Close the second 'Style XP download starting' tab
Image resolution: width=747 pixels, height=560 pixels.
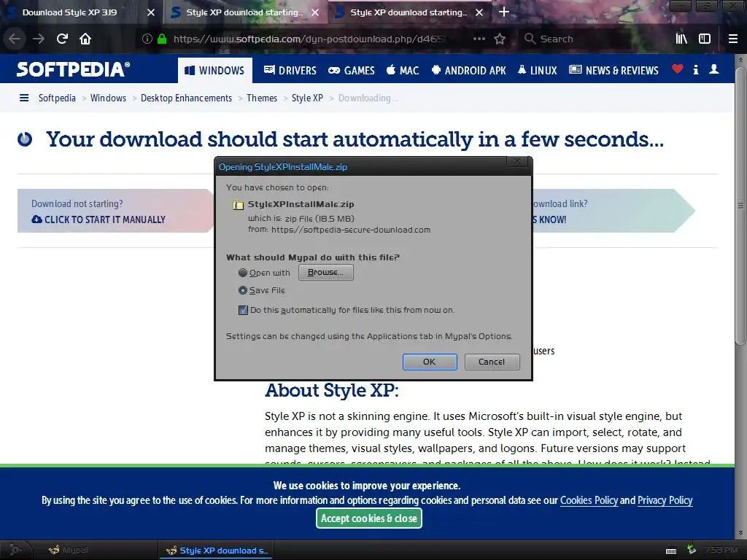click(315, 12)
